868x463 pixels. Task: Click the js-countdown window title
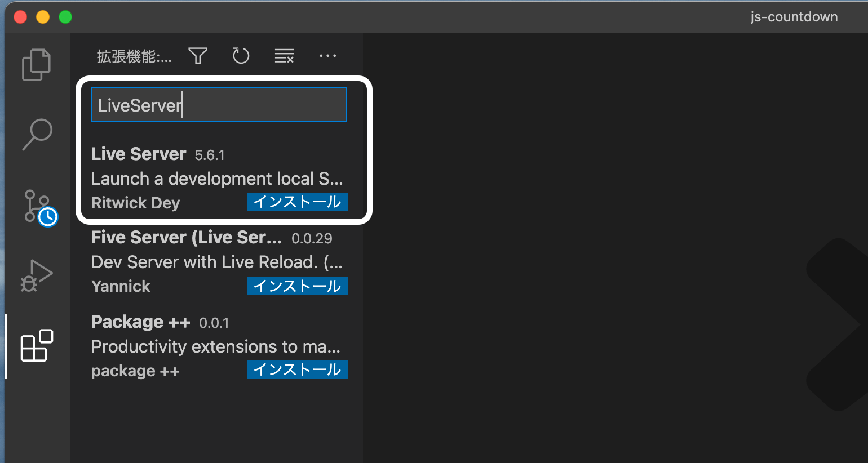coord(794,17)
